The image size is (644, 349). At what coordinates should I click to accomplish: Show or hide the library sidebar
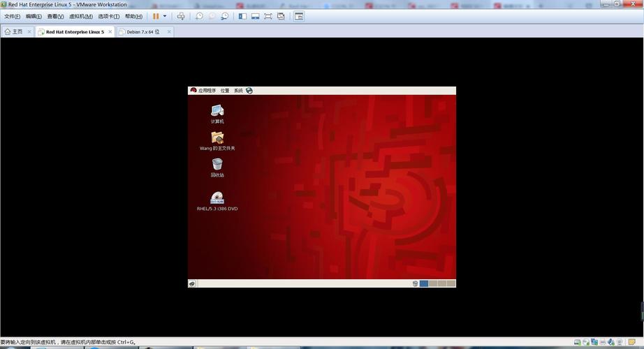pos(243,17)
